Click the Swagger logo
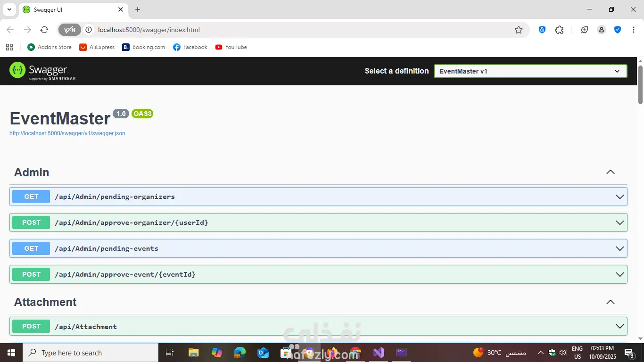The height and width of the screenshot is (362, 644). [42, 71]
